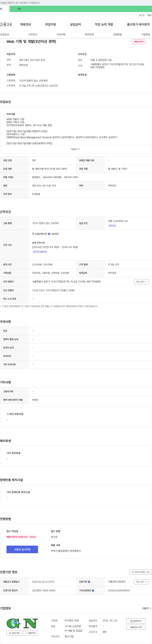
Task: Click 기업명 주식회사 지앤
Action: (x=72, y=621)
